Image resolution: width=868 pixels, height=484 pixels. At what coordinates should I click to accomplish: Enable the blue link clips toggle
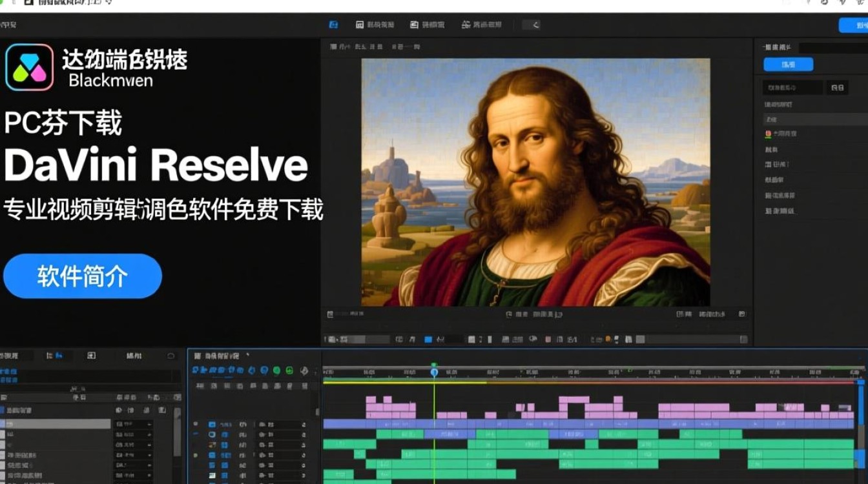[x=263, y=370]
